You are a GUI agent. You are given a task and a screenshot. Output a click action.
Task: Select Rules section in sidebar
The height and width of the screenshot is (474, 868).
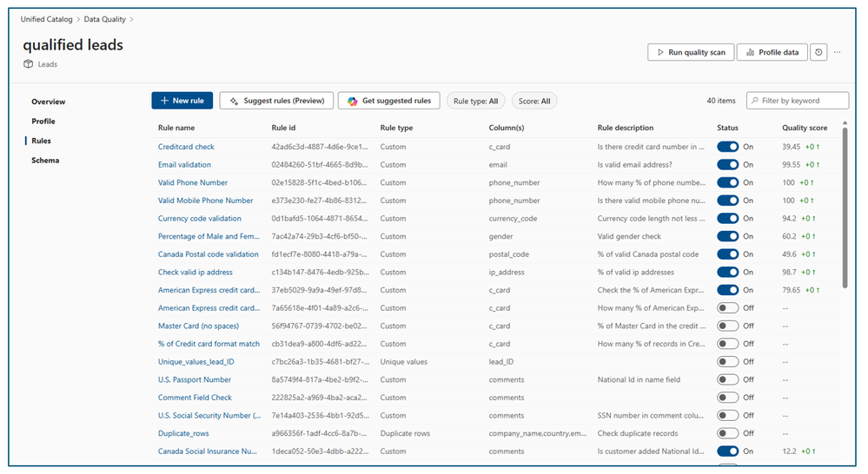[41, 141]
